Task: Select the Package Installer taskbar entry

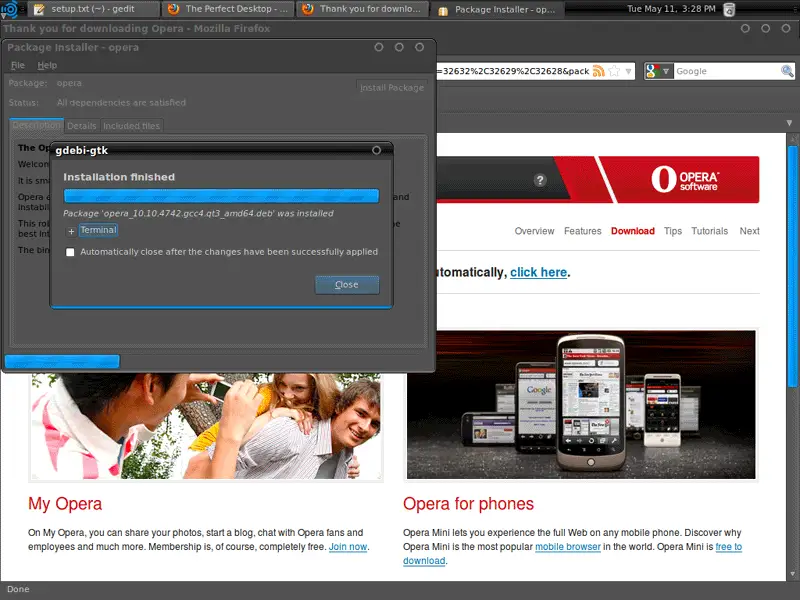Action: click(x=496, y=9)
